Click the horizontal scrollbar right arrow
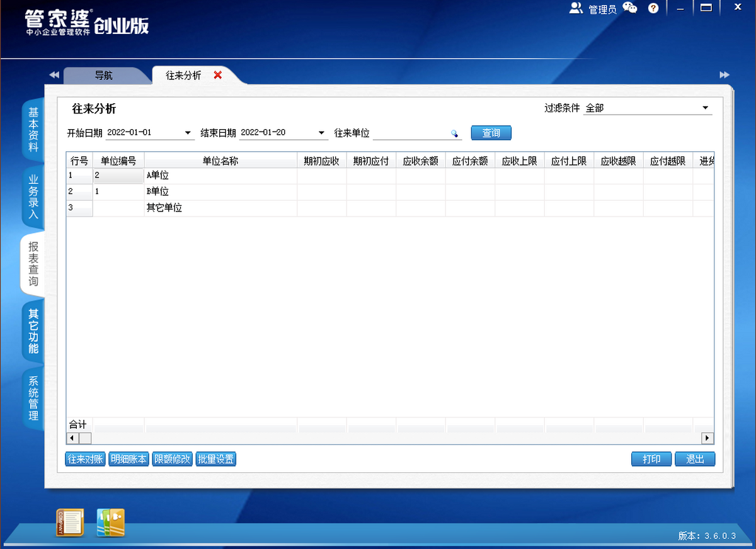 tap(708, 438)
